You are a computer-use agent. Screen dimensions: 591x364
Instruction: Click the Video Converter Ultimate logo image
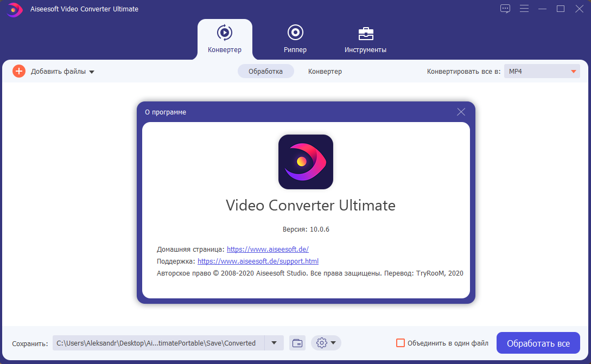coord(306,162)
